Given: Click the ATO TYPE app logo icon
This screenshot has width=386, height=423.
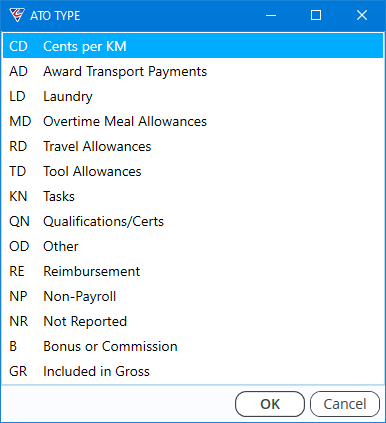Looking at the screenshot, I should tap(17, 15).
